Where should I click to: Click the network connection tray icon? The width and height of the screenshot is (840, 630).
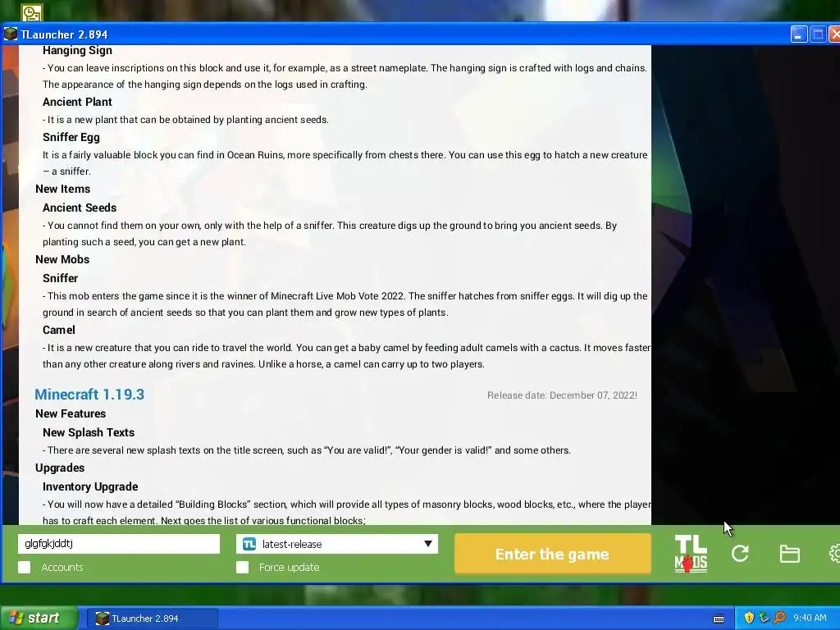click(764, 618)
